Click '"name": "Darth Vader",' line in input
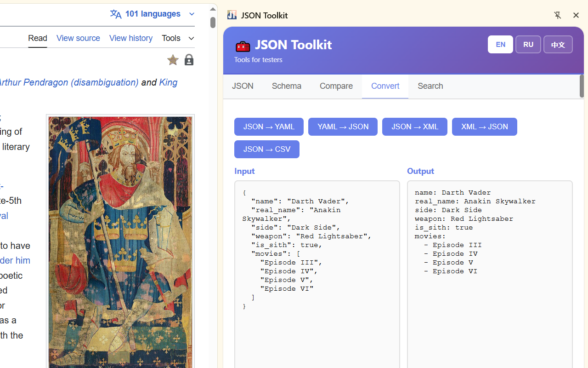This screenshot has height=368, width=588. (x=300, y=201)
